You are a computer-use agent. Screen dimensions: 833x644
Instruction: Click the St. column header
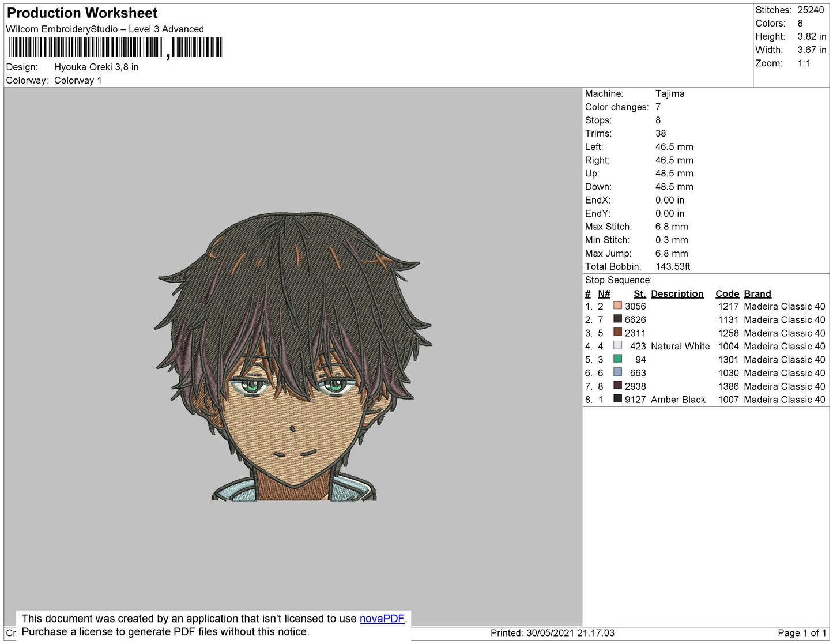click(639, 293)
